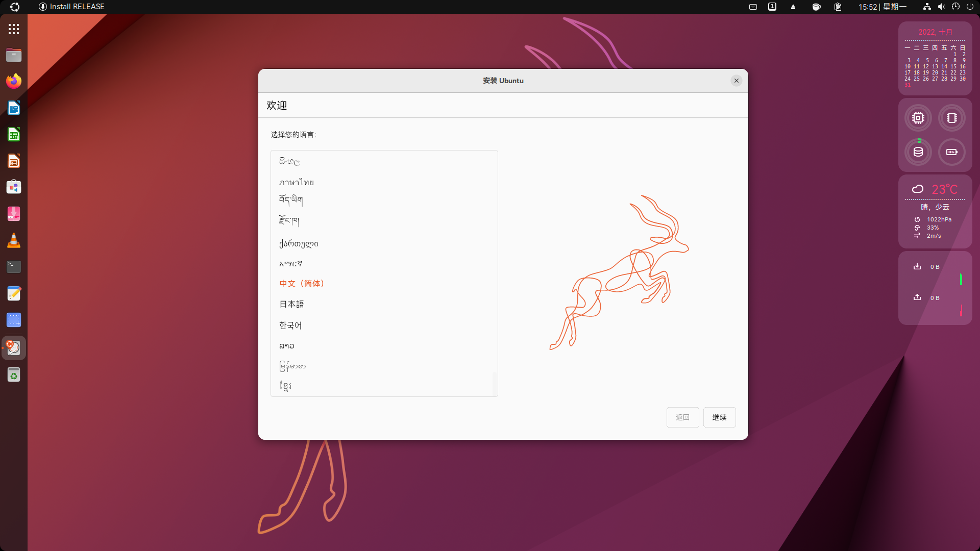Open the text editor notepad icon in the dock
The image size is (980, 551).
tap(14, 293)
